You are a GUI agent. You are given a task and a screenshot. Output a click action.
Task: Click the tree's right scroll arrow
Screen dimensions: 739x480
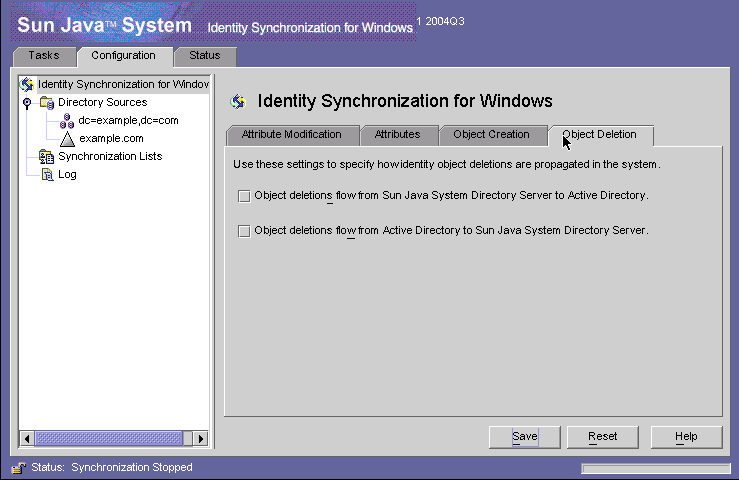click(x=201, y=439)
